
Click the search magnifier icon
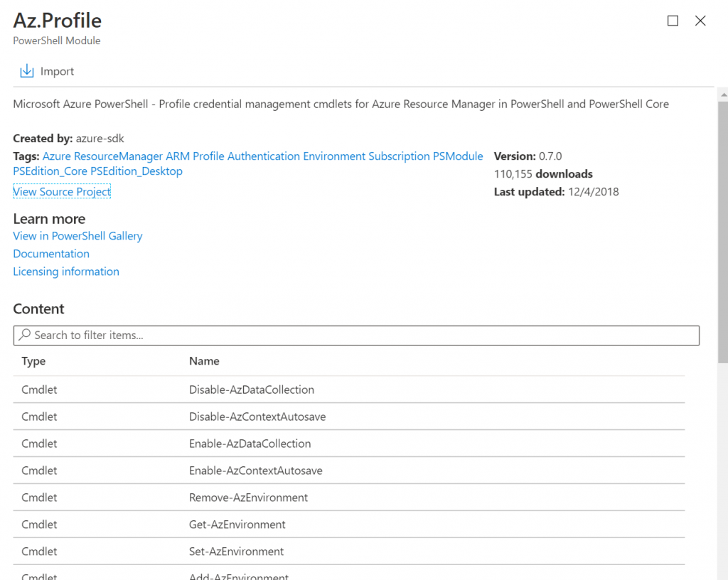coord(25,335)
